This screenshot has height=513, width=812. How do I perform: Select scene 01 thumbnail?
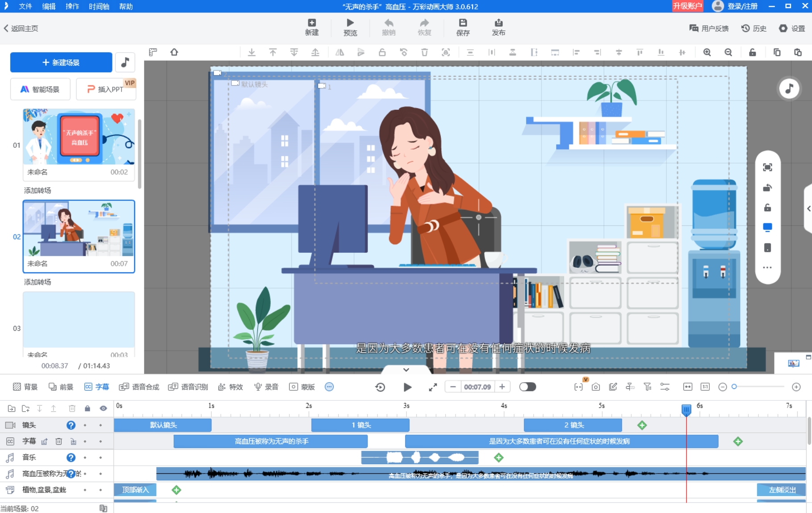click(x=79, y=137)
